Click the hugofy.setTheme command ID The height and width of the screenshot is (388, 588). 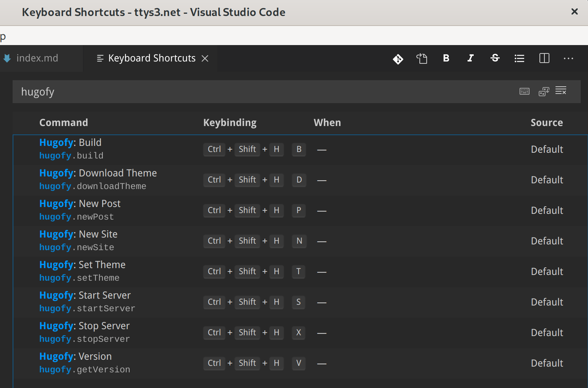(79, 278)
